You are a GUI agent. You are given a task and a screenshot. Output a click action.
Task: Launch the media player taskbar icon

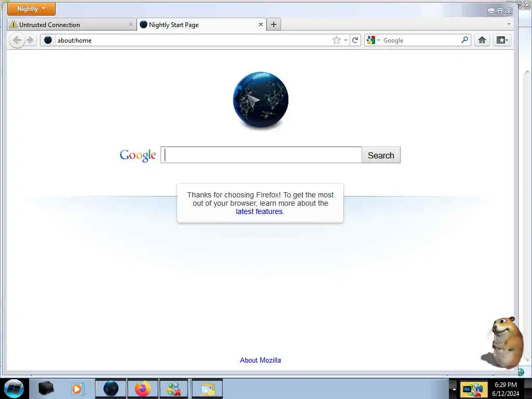77,389
